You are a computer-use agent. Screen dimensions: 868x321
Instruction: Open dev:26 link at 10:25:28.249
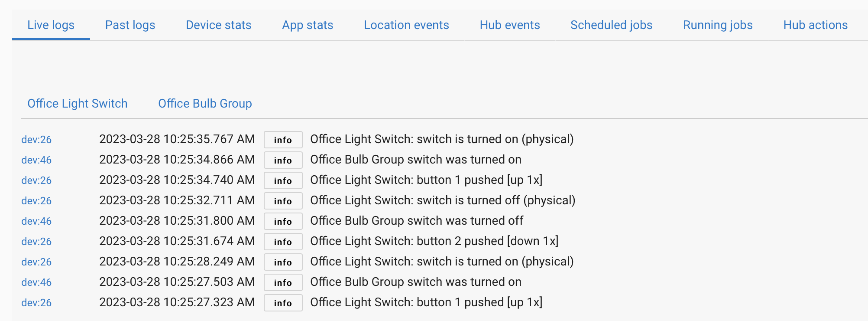click(x=36, y=262)
